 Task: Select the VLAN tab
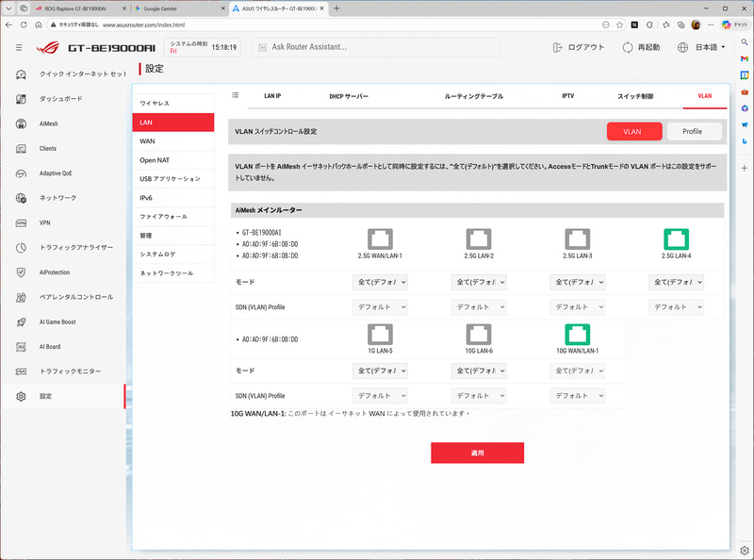[x=704, y=96]
